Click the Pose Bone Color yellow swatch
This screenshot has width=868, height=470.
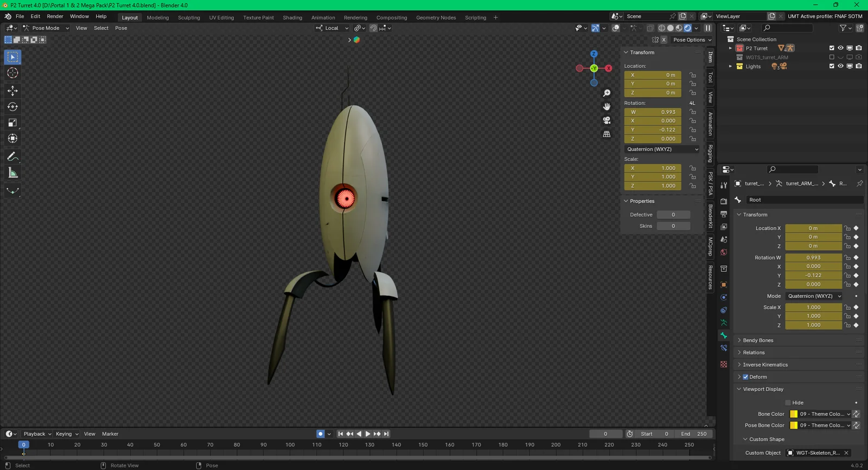pos(794,425)
